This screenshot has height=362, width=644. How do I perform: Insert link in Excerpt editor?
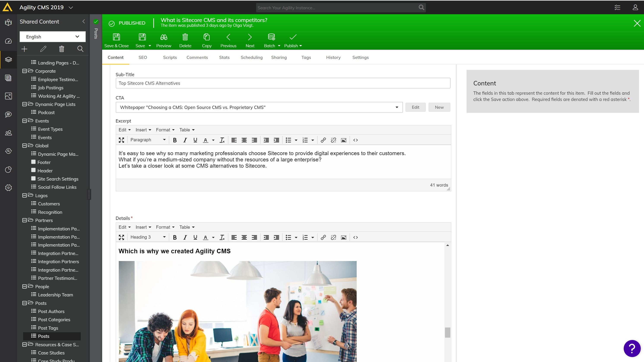click(x=323, y=140)
